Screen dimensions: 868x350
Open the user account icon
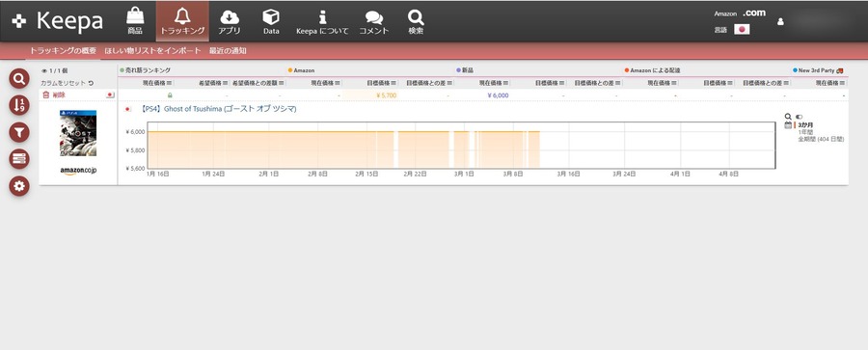tap(780, 21)
